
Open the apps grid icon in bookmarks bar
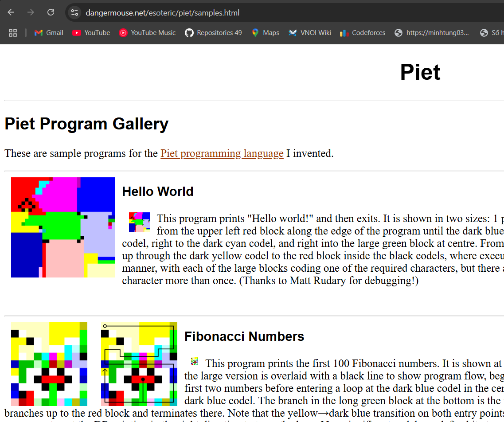coord(13,33)
